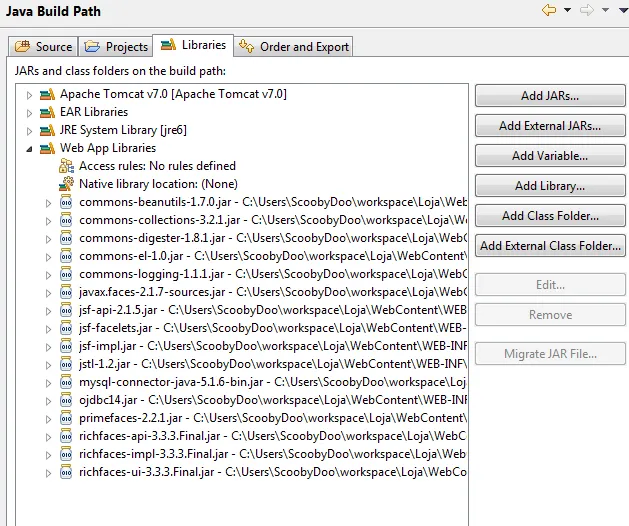Viewport: 629px width, 526px height.
Task: Select the Access rules: No rules defined row
Action: (157, 166)
